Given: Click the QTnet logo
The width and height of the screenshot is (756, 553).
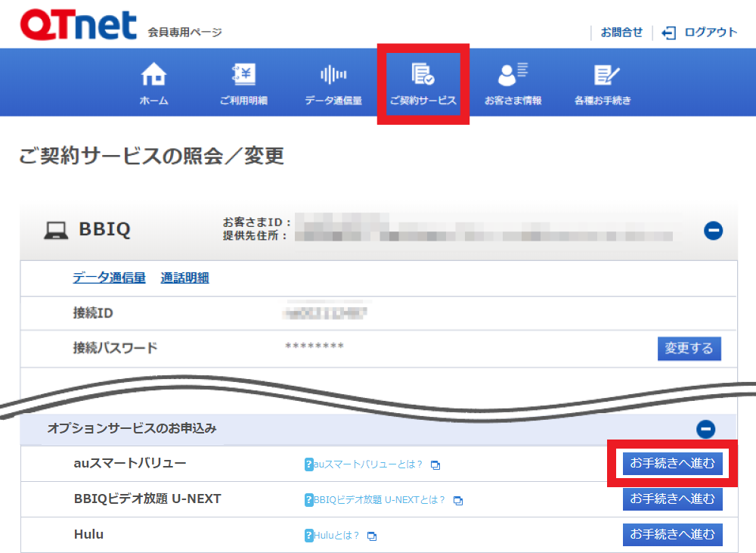Looking at the screenshot, I should coord(79,24).
